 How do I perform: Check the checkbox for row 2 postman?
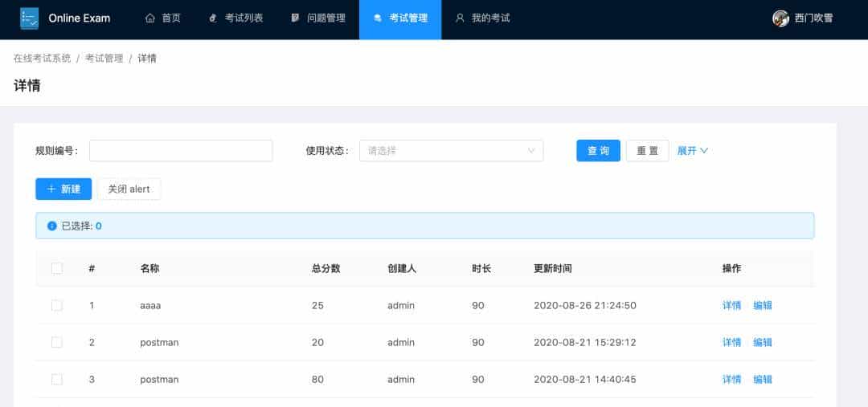(57, 342)
